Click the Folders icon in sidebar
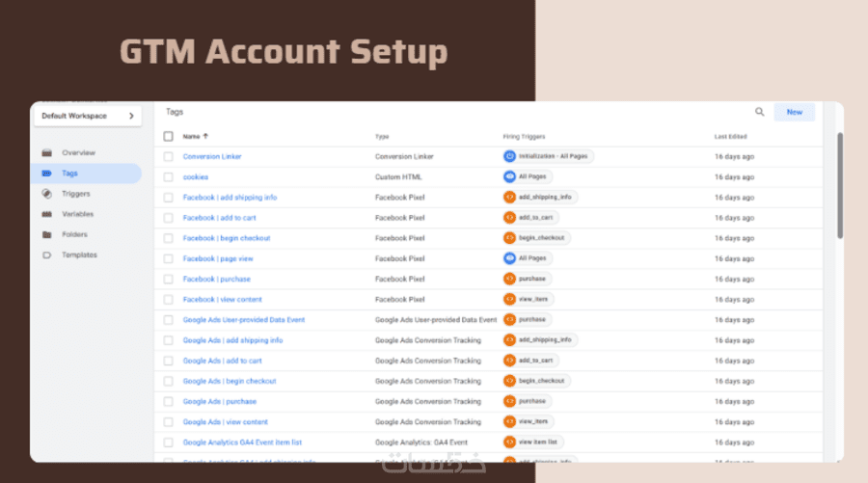The width and height of the screenshot is (868, 483). (x=46, y=234)
